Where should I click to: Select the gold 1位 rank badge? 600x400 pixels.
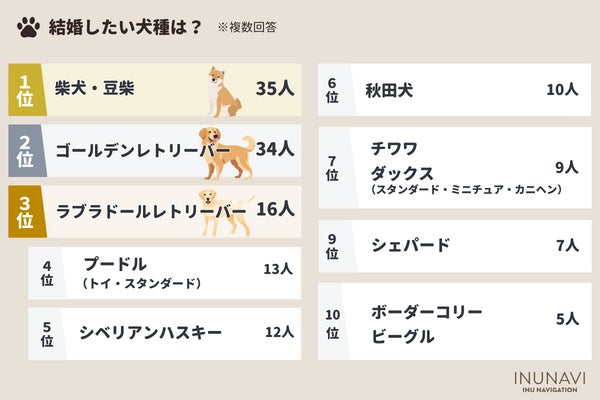27,90
